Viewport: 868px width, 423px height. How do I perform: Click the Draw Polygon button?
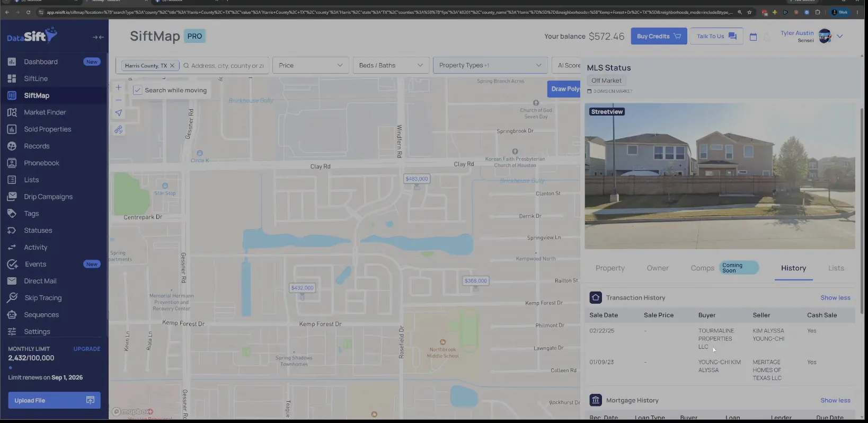click(x=565, y=89)
